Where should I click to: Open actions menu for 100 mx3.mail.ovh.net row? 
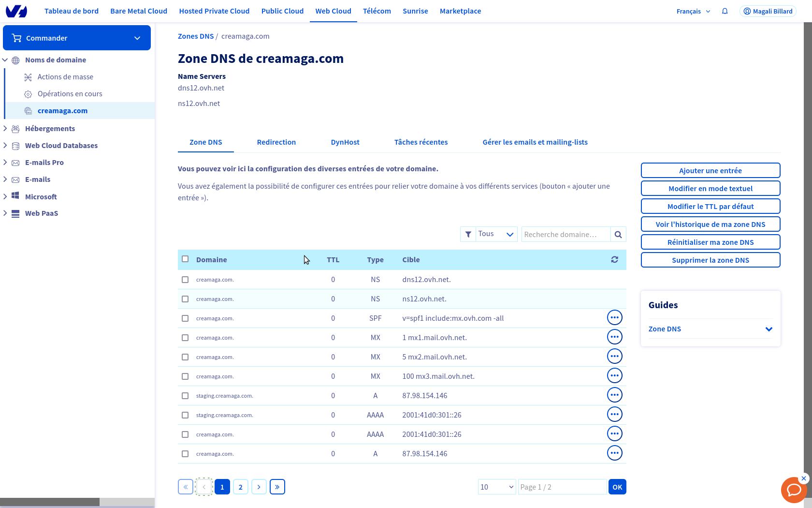tap(614, 376)
